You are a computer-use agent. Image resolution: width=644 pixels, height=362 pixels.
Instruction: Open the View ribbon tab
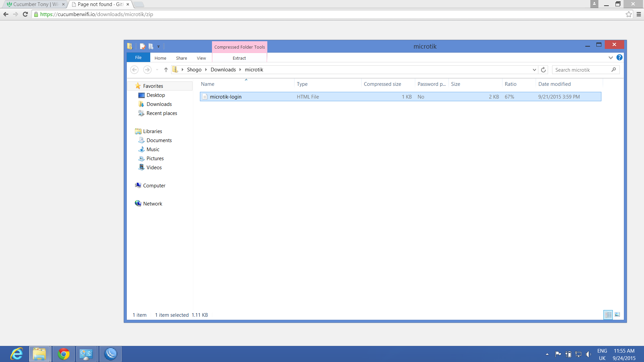[x=201, y=58]
